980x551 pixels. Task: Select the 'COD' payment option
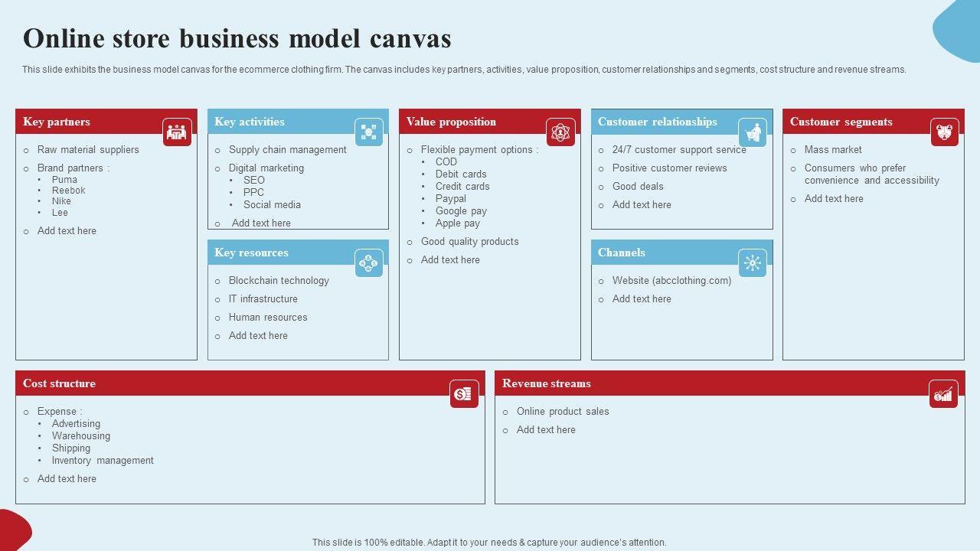446,162
